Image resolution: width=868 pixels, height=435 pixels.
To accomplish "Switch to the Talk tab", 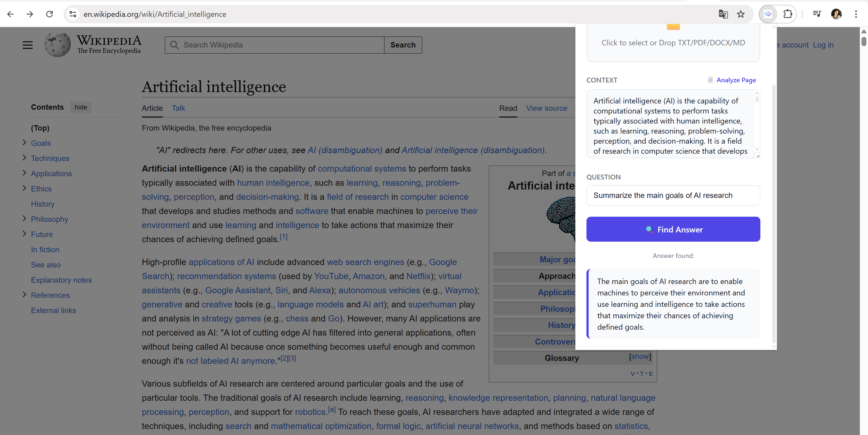I will [178, 108].
